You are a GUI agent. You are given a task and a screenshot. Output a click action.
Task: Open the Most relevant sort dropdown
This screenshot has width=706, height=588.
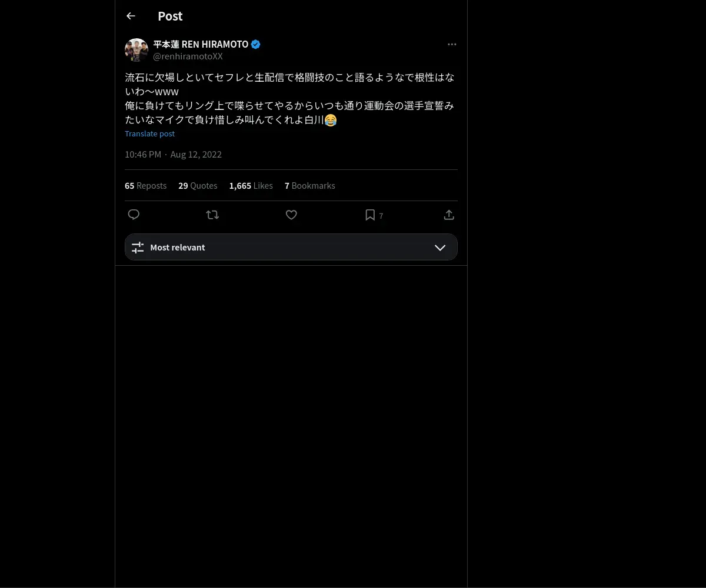pyautogui.click(x=291, y=247)
